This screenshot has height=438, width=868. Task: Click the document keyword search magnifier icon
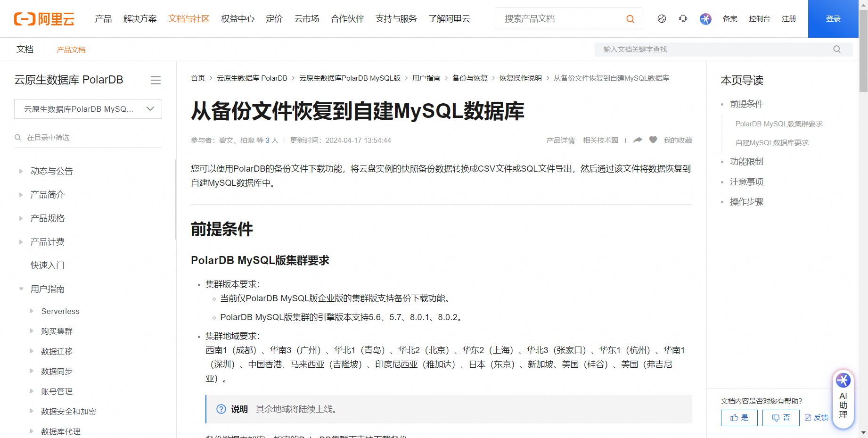[837, 49]
